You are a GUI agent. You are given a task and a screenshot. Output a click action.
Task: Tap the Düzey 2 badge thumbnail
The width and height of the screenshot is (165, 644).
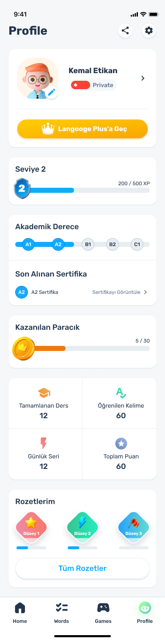tap(82, 526)
